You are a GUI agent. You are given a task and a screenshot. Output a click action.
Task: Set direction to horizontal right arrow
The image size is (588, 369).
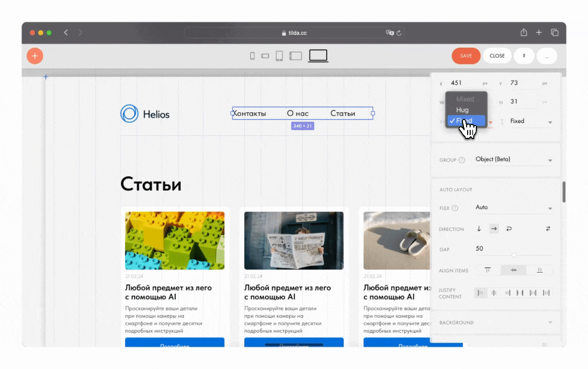point(494,229)
